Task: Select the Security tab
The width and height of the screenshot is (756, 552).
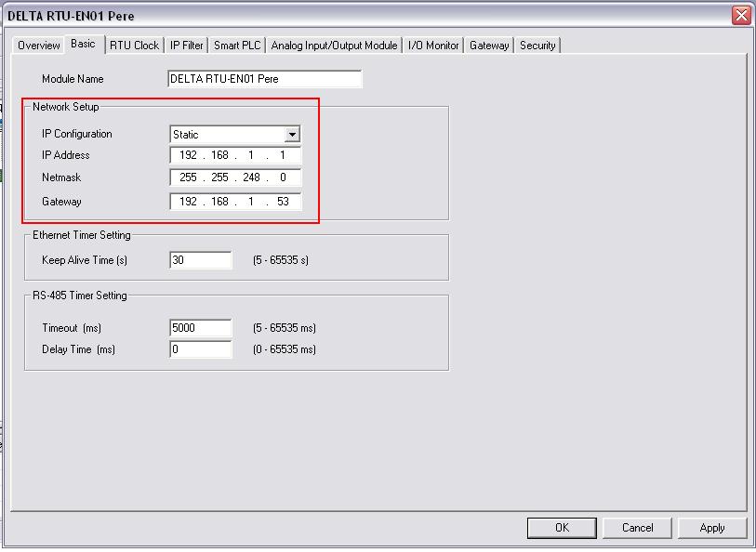Action: coord(537,46)
